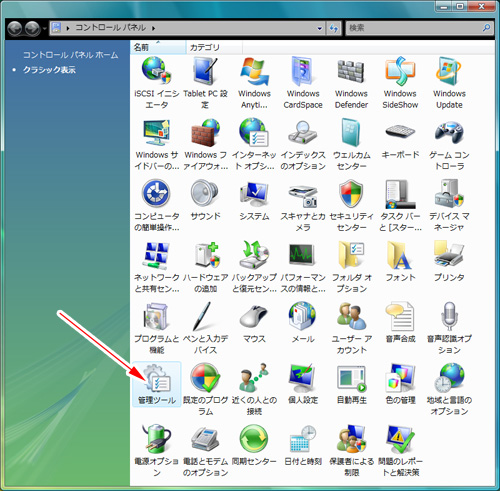This screenshot has width=500, height=491.
Task: Open Windows ファイアウォール icon
Action: coord(205,132)
